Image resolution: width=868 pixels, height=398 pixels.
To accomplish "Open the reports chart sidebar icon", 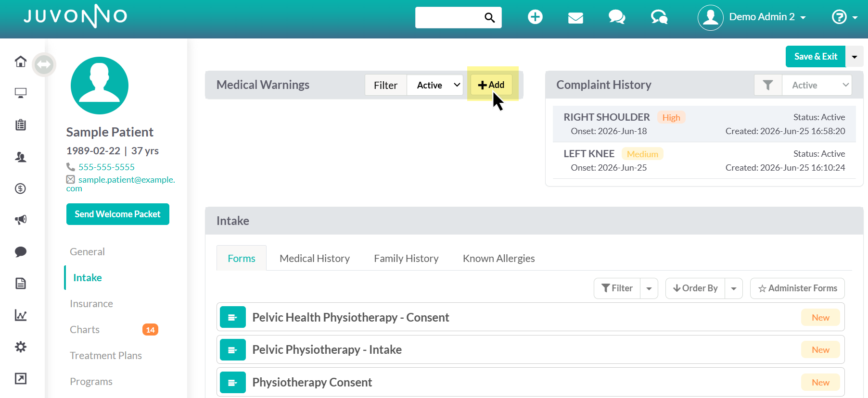I will coord(20,315).
